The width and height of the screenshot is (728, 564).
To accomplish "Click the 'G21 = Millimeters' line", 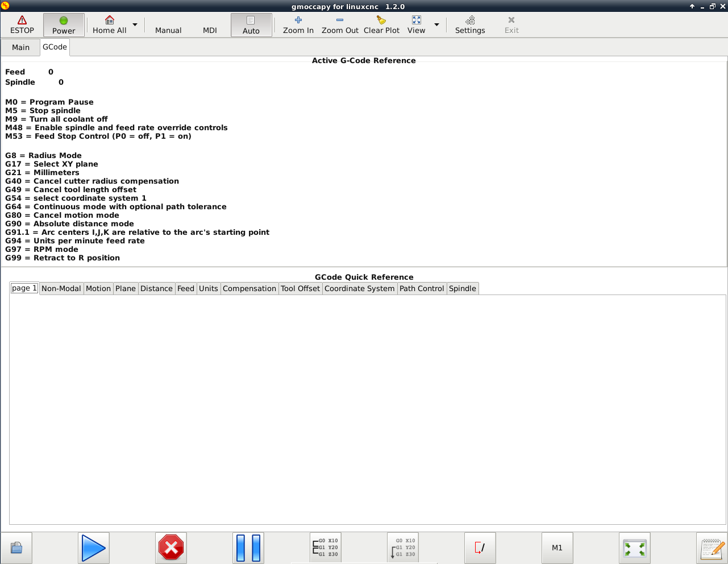I will [42, 173].
